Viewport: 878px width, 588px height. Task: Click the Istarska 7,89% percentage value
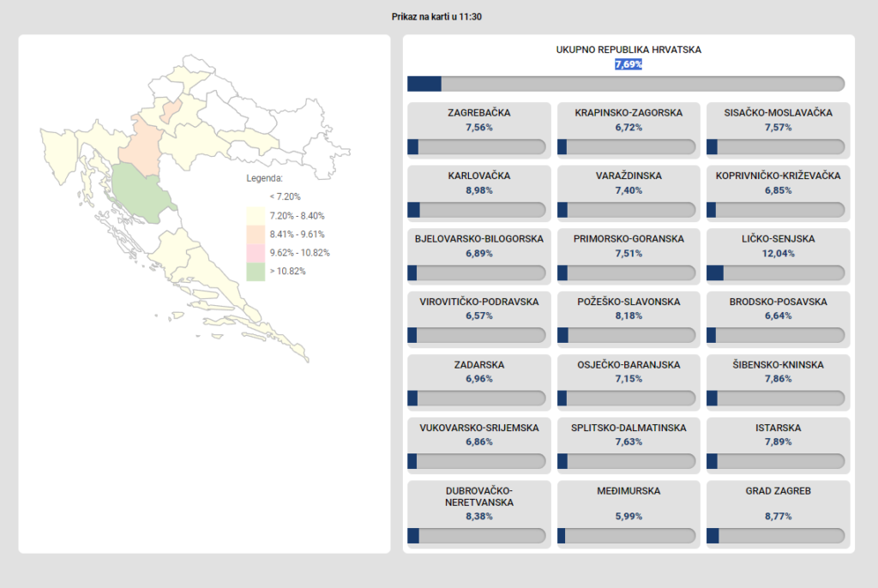(x=778, y=442)
